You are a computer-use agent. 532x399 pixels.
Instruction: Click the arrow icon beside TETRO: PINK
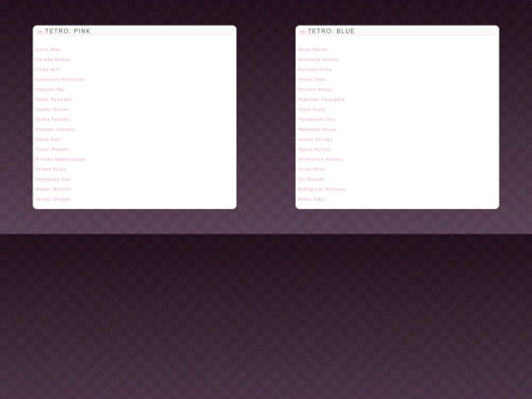[39, 32]
